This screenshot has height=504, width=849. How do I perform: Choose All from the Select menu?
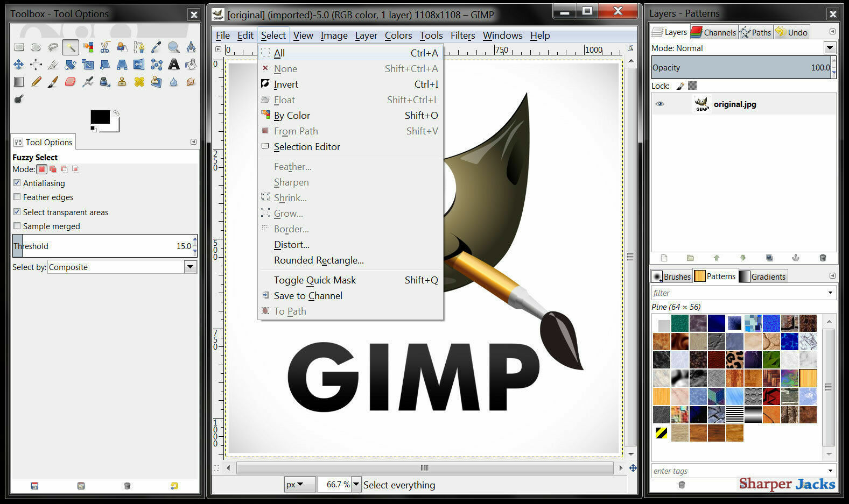click(350, 53)
